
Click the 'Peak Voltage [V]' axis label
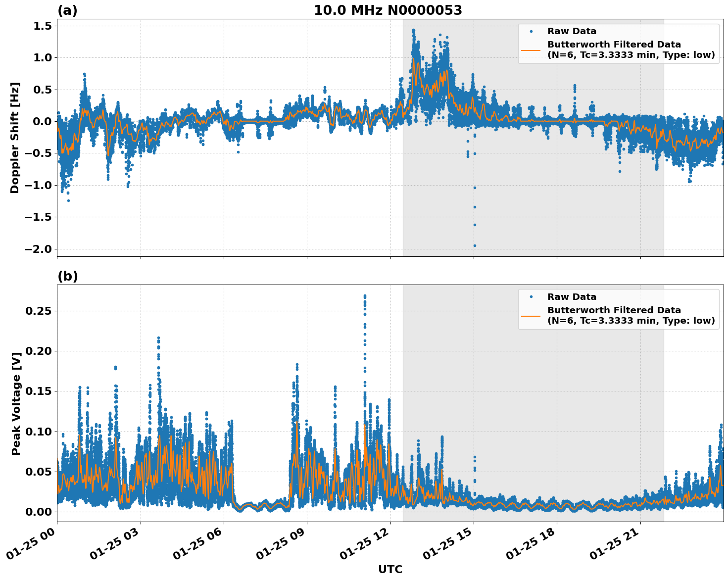tap(16, 403)
